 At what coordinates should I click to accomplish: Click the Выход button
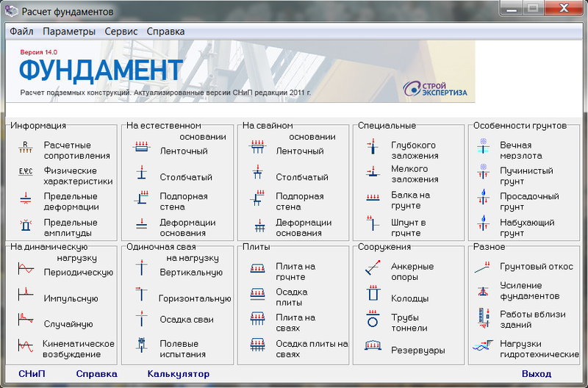[536, 374]
